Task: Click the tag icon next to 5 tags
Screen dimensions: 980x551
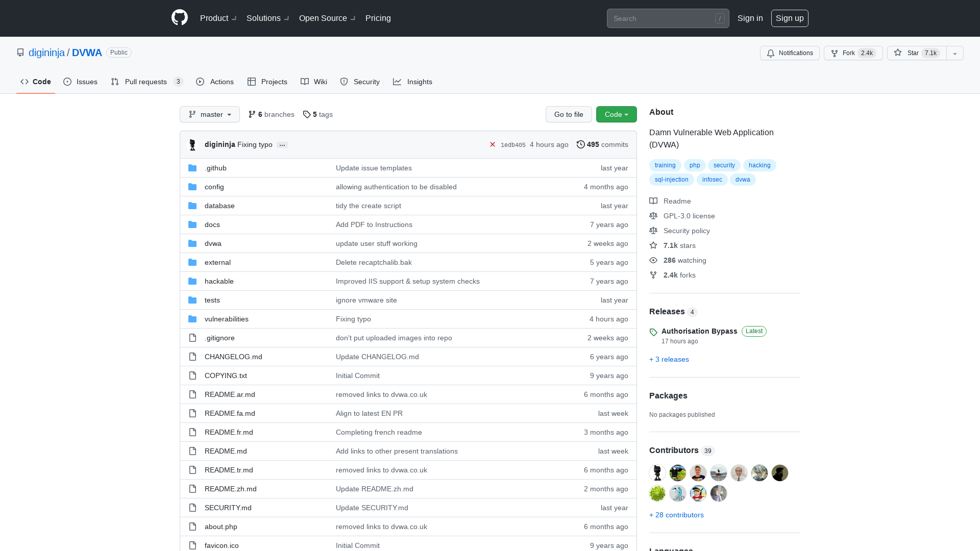Action: (307, 115)
